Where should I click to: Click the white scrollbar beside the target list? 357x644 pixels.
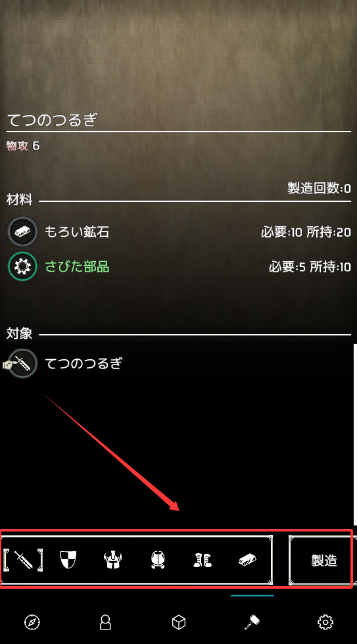355,435
